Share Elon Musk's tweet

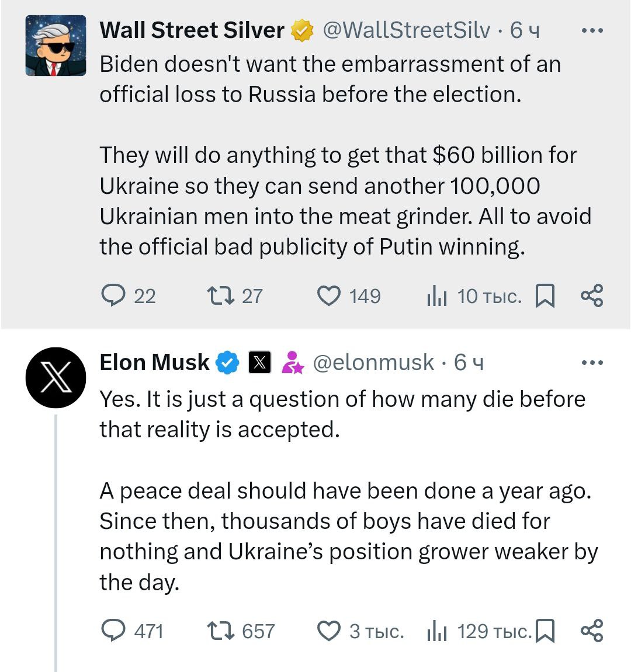point(592,631)
